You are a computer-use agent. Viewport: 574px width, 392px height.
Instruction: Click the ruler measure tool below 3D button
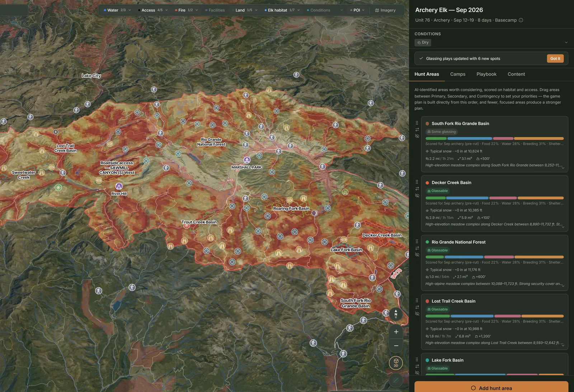tap(396, 380)
